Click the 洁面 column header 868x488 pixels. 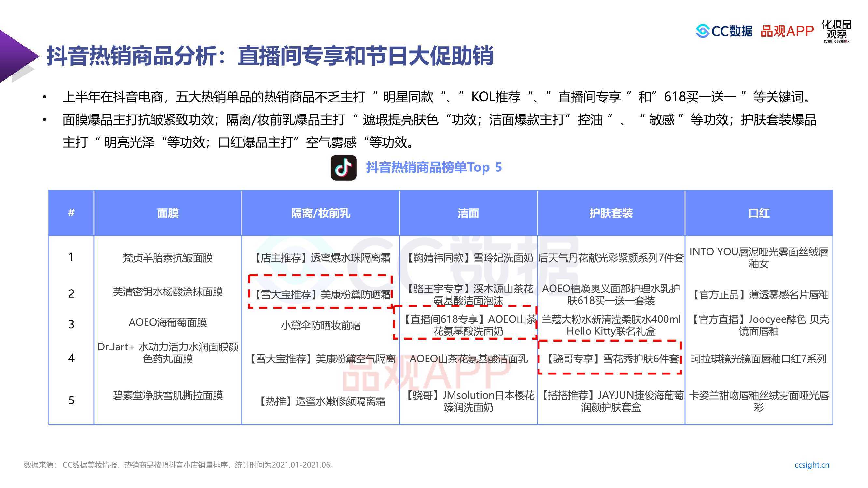point(469,213)
